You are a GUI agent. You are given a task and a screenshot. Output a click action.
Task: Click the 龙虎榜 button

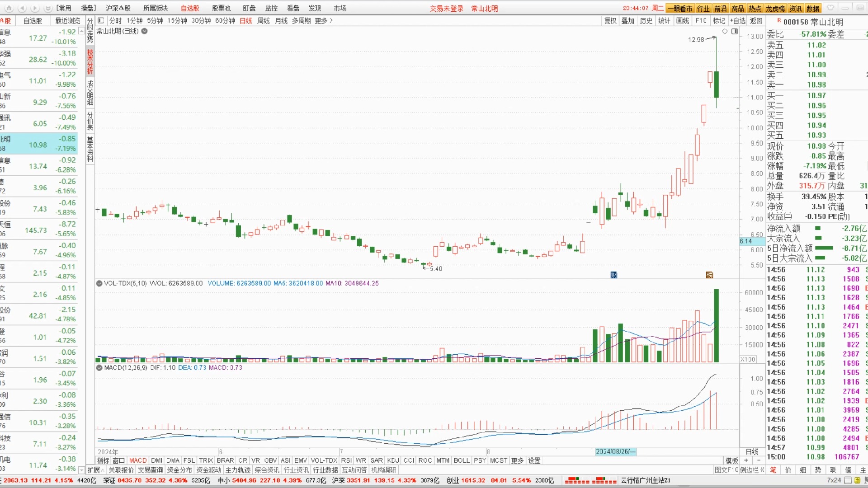coord(775,8)
